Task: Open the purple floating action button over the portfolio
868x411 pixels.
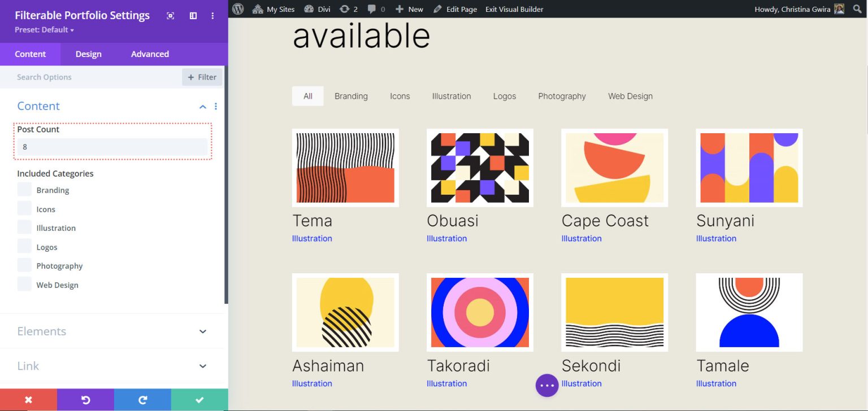Action: tap(546, 385)
